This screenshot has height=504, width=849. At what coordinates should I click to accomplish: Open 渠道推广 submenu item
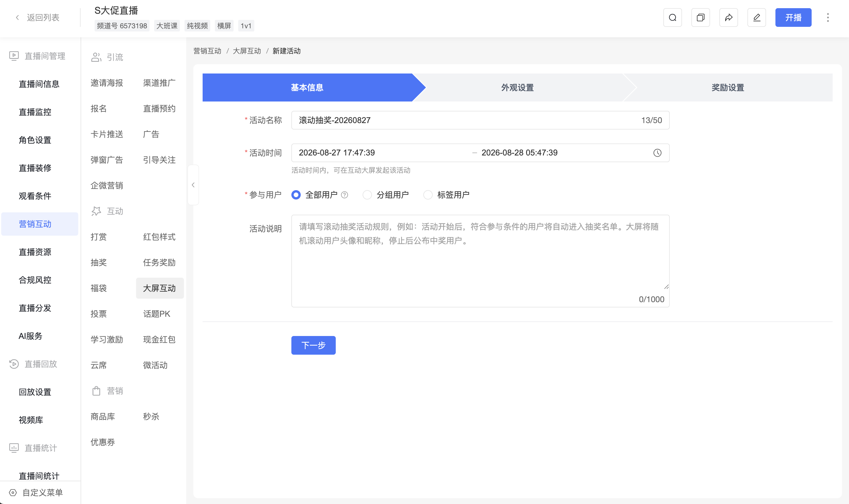coord(159,83)
